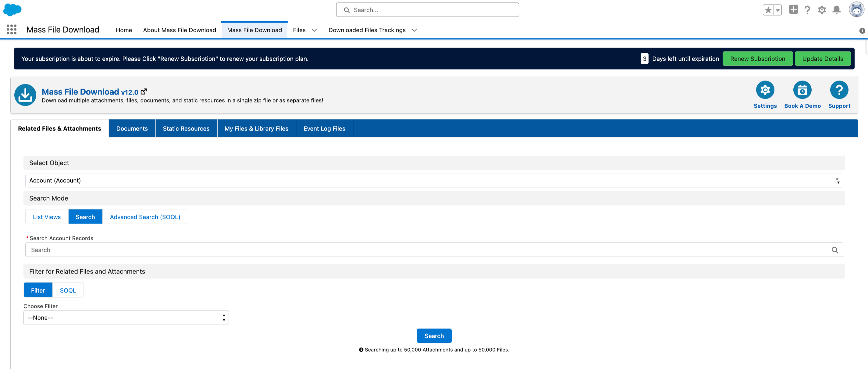Click the global actions plus icon
The height and width of the screenshot is (369, 868).
[x=793, y=10]
